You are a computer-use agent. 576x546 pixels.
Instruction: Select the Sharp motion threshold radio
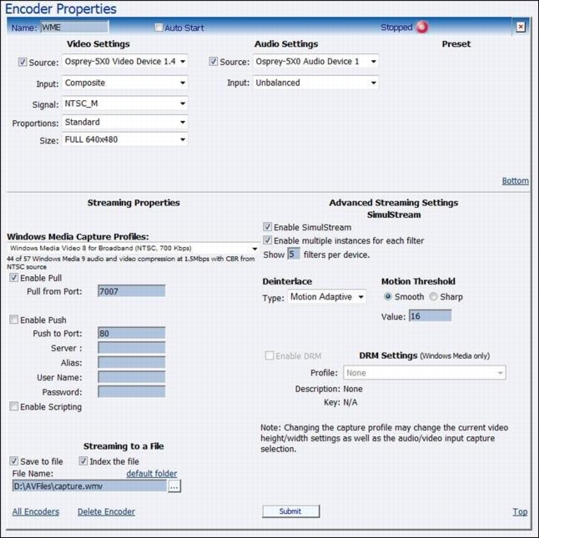click(433, 297)
